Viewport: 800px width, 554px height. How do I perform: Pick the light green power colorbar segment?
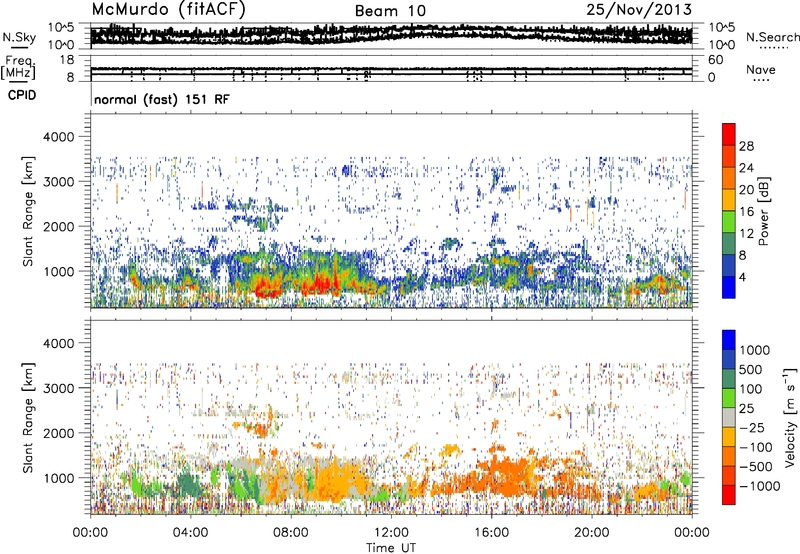(x=729, y=222)
